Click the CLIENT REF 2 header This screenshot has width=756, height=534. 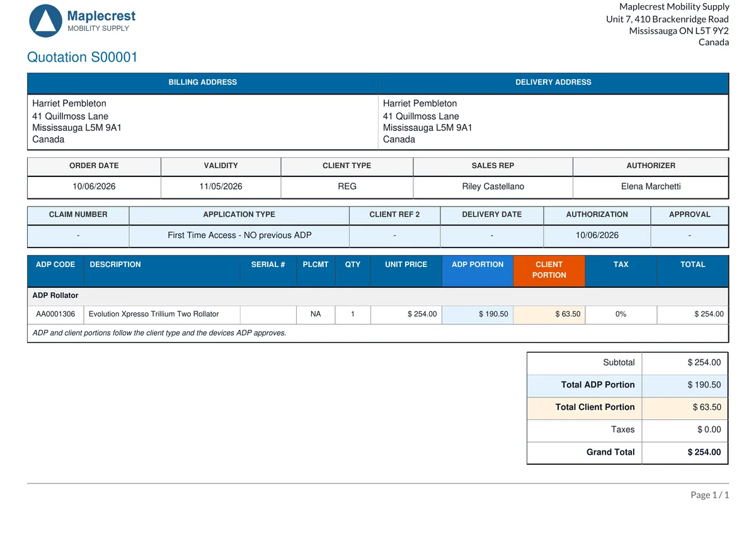click(394, 215)
